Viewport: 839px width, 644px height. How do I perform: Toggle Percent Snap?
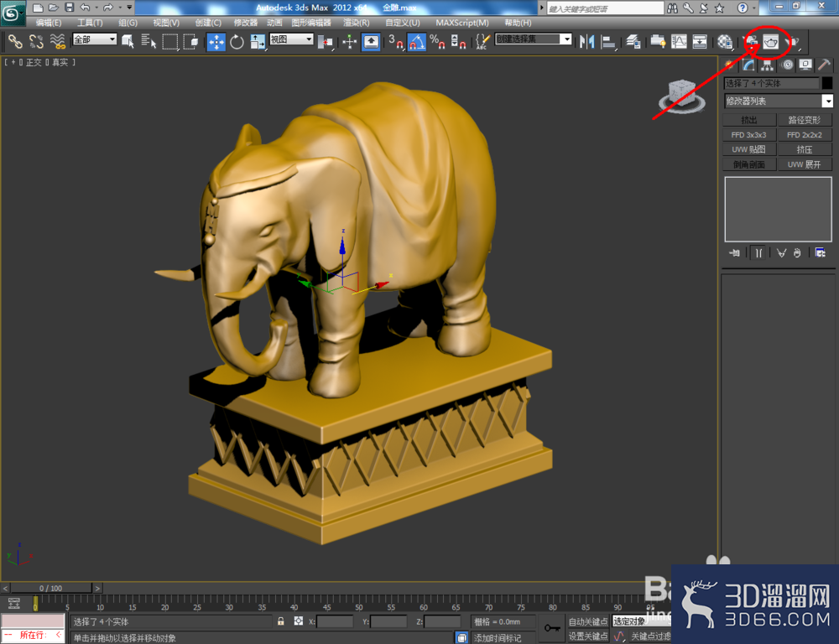tap(437, 41)
